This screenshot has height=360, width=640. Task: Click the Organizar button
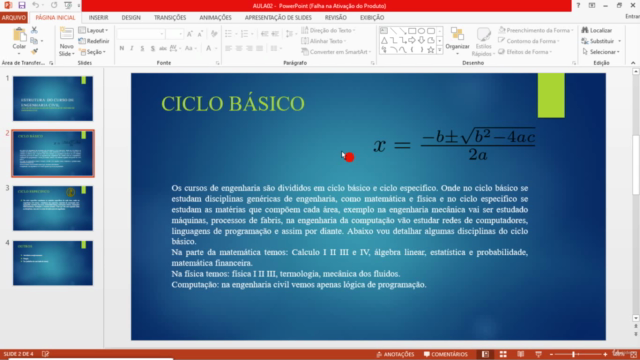(457, 41)
